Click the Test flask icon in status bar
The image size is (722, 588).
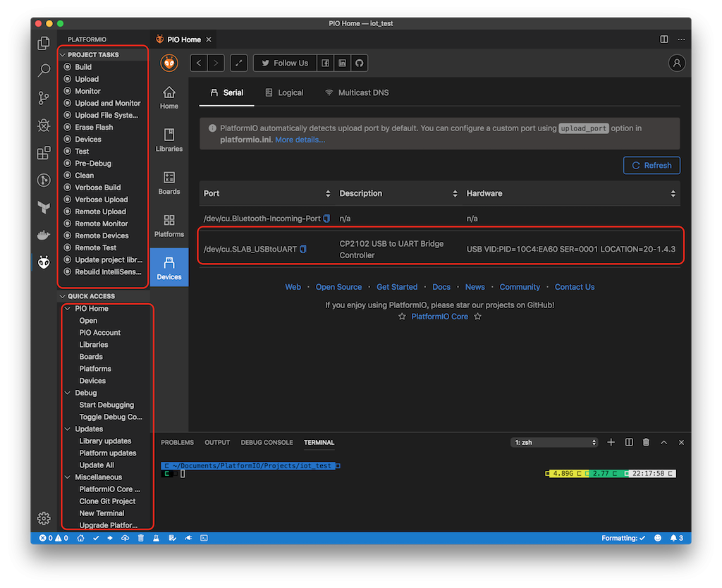pyautogui.click(x=156, y=538)
